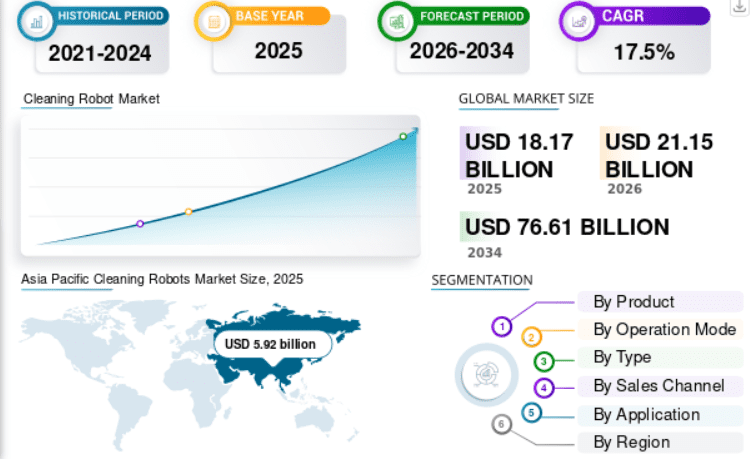Screen dimensions: 755x467
Task: Click the orange data point on the chart
Action: [189, 212]
